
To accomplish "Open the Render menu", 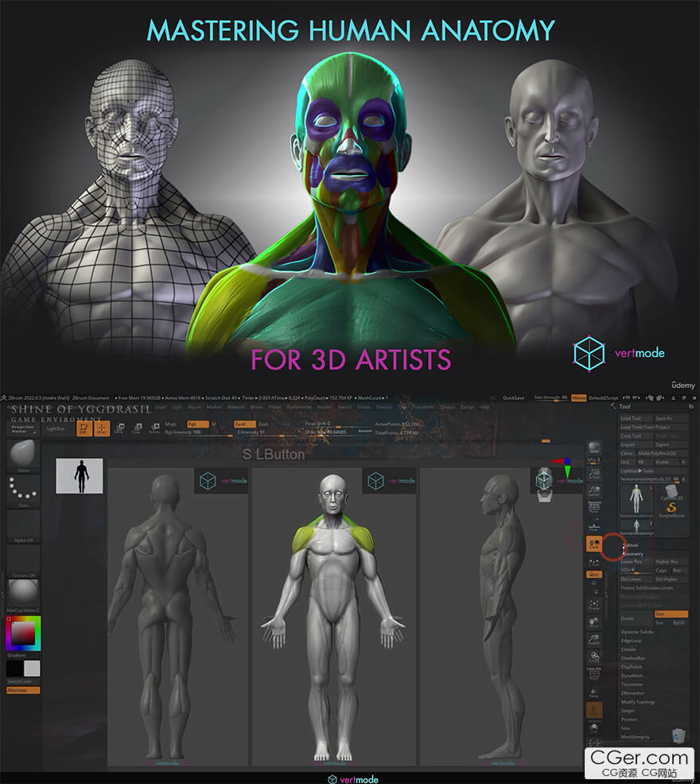I will (325, 407).
